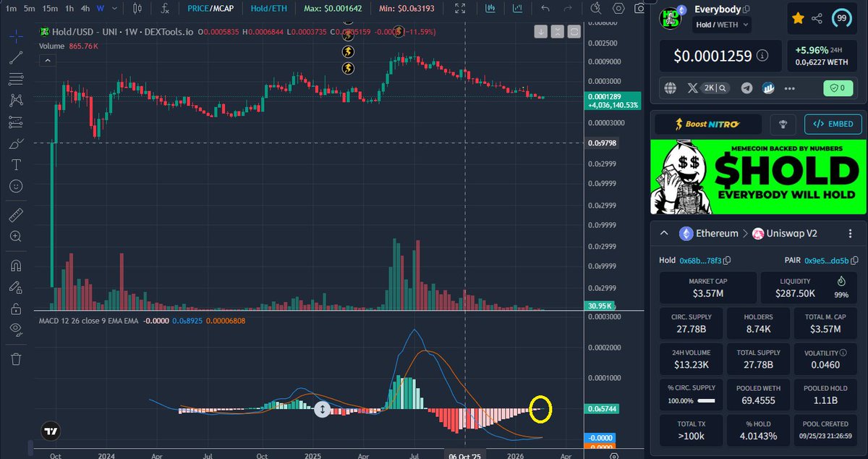Open the token website globe icon
The image size is (868, 459).
pos(671,88)
